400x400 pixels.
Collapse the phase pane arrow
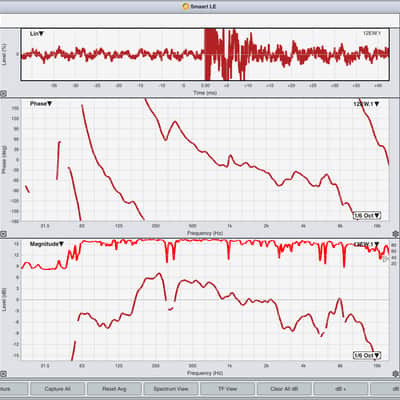(3, 234)
